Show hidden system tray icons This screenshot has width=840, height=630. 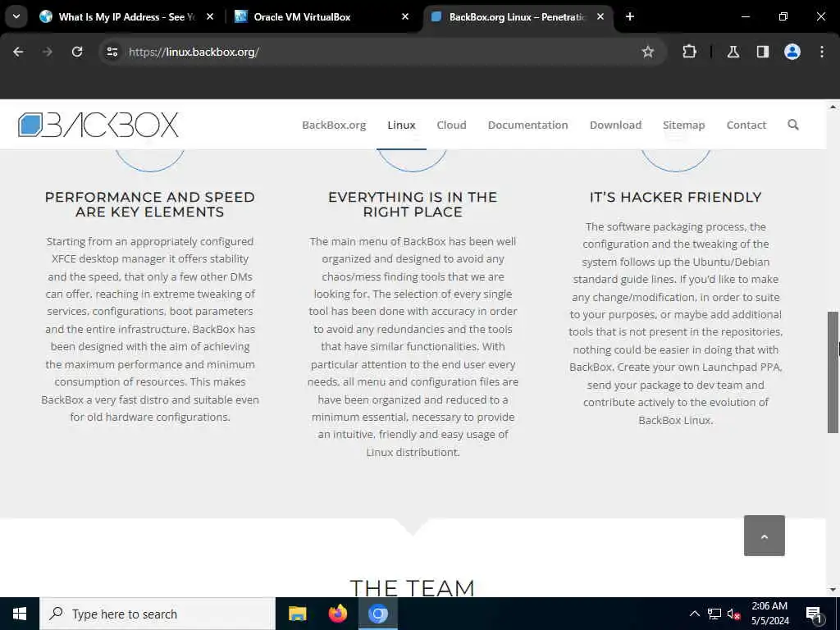[x=694, y=614]
